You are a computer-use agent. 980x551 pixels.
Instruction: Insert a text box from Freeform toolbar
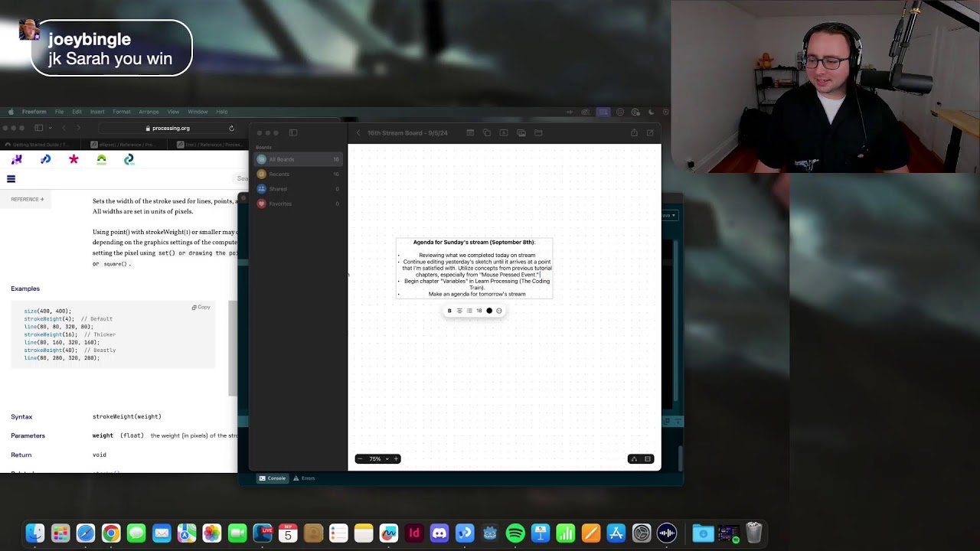(504, 133)
